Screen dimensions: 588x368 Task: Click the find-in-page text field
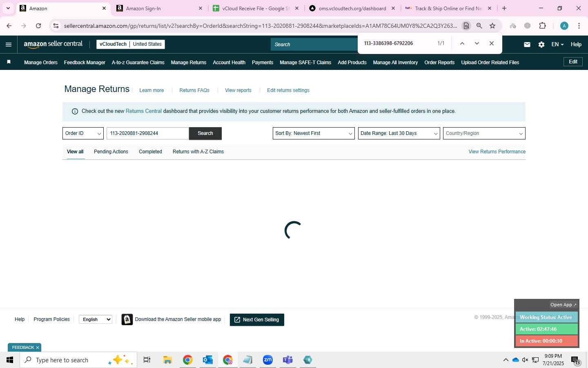(x=396, y=43)
